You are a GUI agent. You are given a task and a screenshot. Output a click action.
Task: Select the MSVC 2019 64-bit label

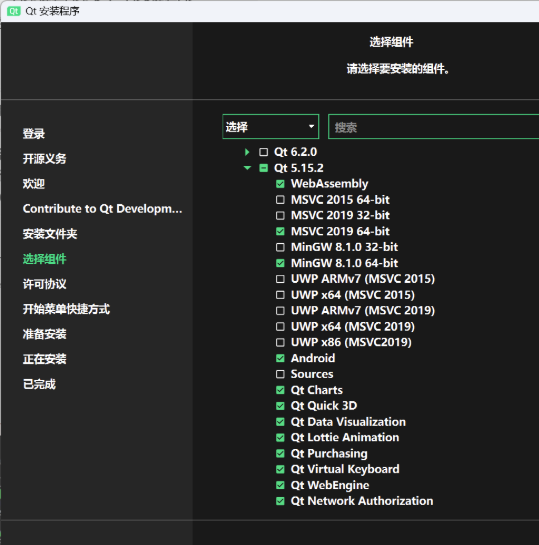(x=340, y=231)
